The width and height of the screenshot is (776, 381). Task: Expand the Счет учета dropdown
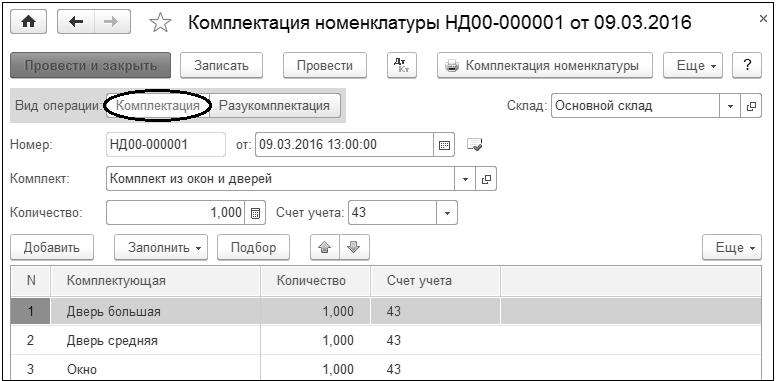click(x=447, y=213)
